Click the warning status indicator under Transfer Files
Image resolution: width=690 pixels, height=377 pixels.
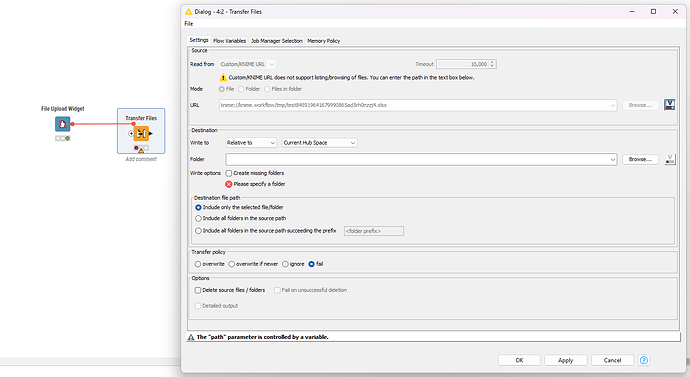click(x=141, y=149)
